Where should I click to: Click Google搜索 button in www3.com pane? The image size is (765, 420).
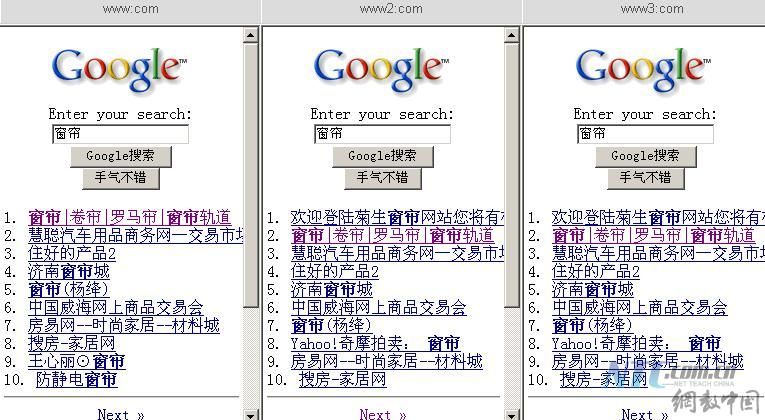(645, 156)
